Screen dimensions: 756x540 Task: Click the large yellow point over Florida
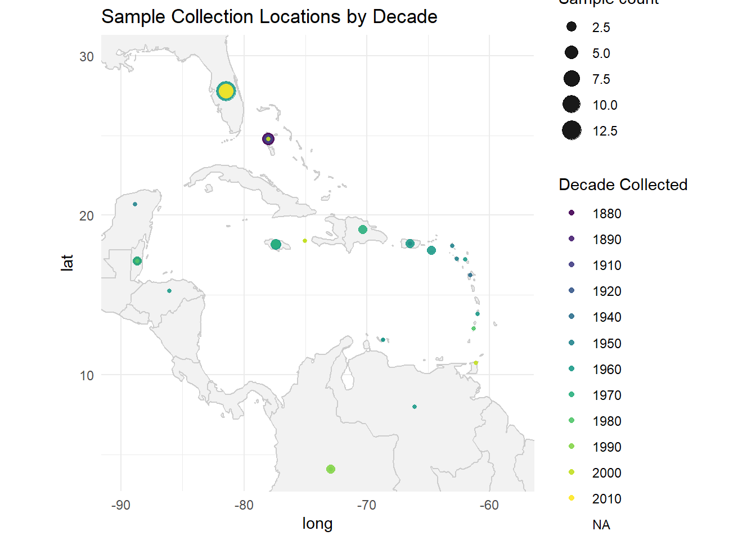pyautogui.click(x=226, y=91)
